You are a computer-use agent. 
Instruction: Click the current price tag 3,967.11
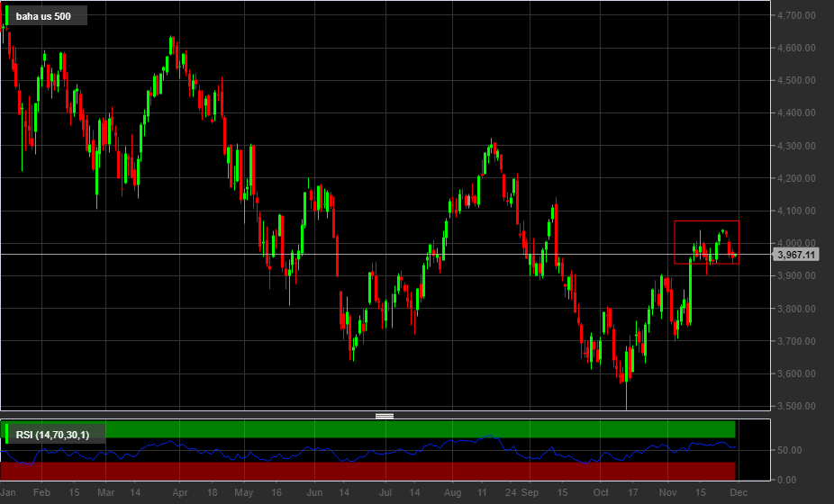pos(795,256)
